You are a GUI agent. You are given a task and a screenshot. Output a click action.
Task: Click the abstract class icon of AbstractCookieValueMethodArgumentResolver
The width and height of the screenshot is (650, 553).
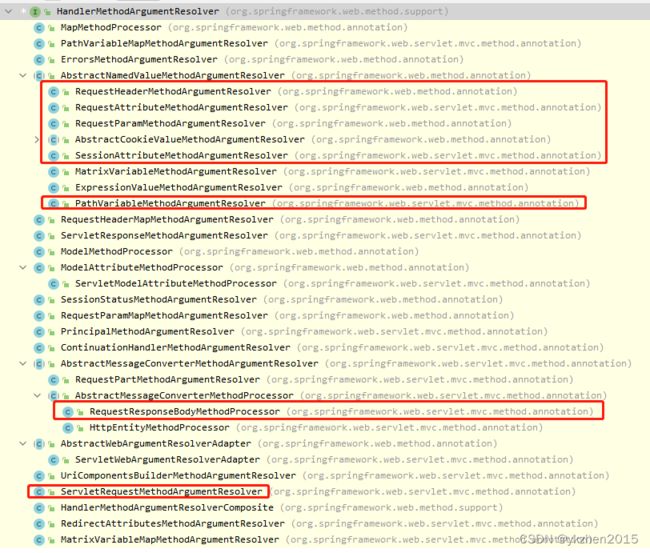(53, 140)
